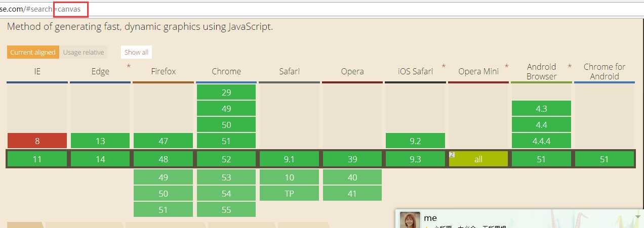
Task: Select the Opera 41 version cell
Action: 352,193
